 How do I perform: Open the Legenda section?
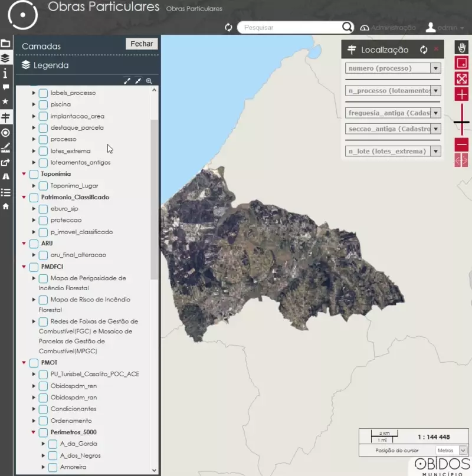click(51, 65)
